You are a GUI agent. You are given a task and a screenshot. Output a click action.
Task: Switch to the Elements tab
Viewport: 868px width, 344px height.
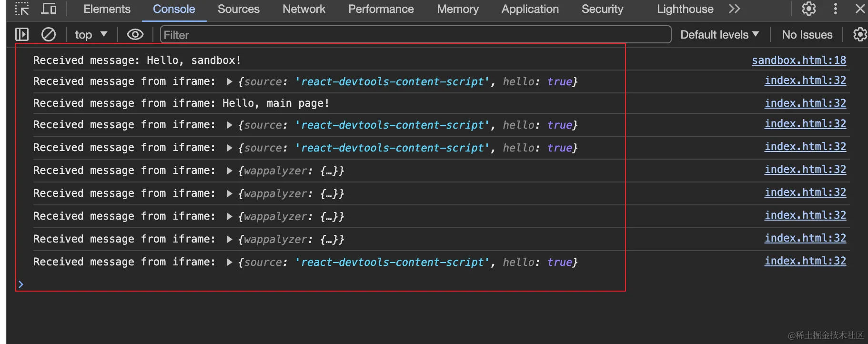[107, 9]
